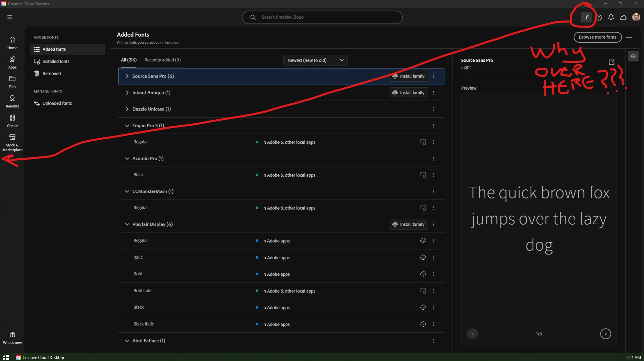The height and width of the screenshot is (361, 644).
Task: Open Source Sans Pro in external page icon
Action: [611, 62]
